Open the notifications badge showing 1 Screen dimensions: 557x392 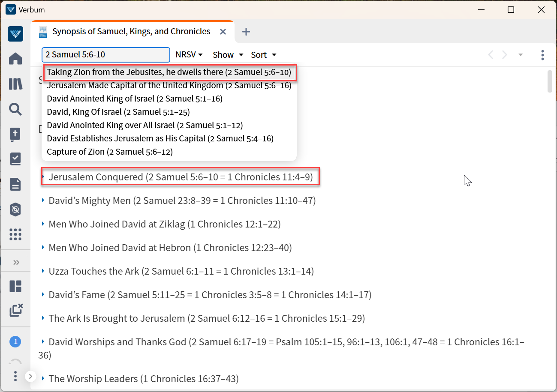click(15, 341)
